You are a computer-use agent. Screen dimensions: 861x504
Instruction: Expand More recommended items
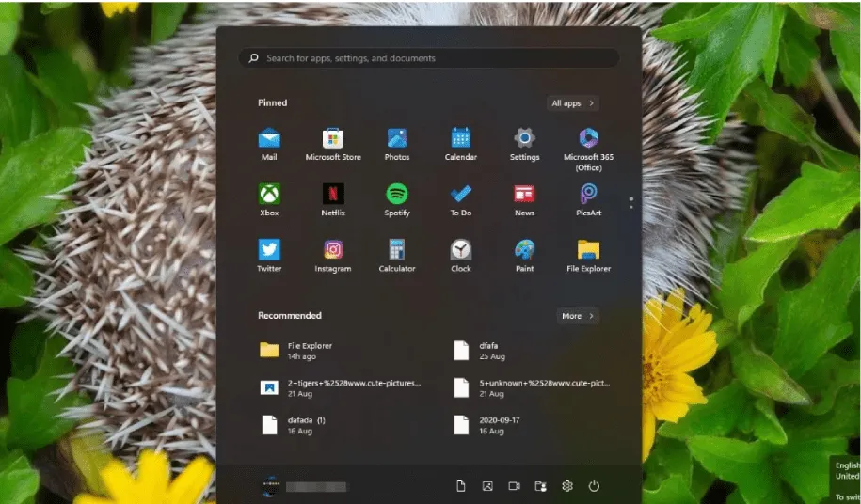(x=577, y=316)
